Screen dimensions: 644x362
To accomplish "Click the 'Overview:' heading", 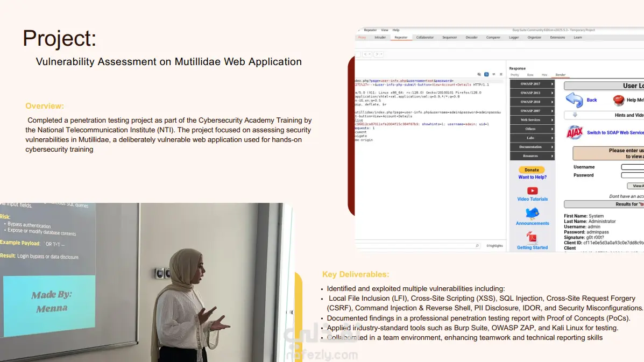I will pos(45,106).
